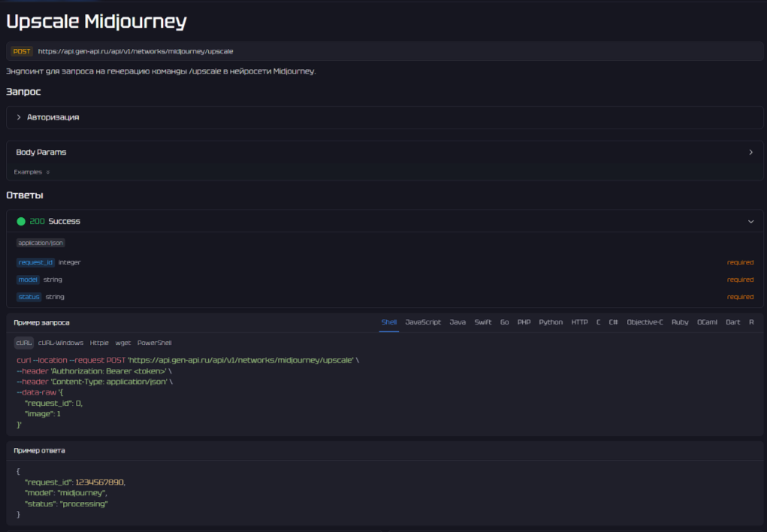Open the Objective-C example tab

click(645, 322)
